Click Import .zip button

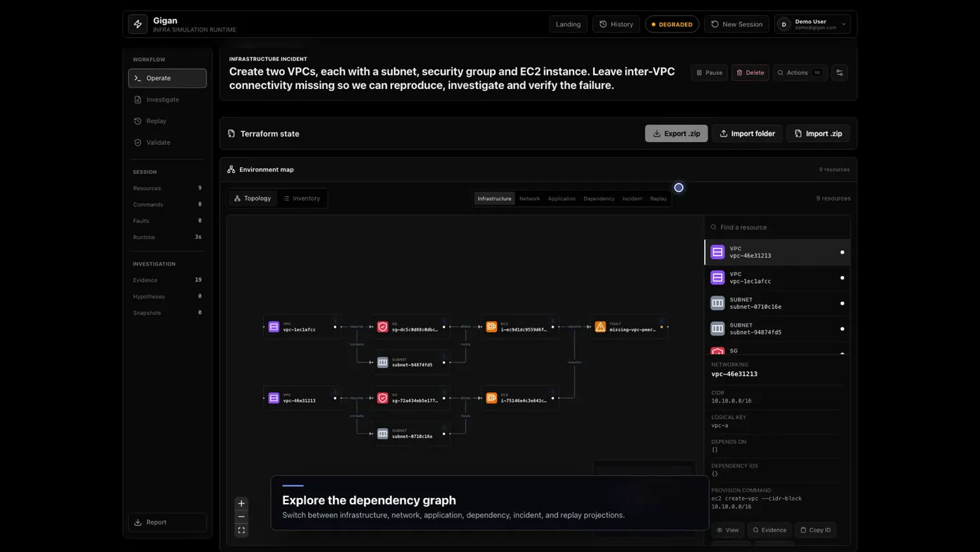coord(818,133)
